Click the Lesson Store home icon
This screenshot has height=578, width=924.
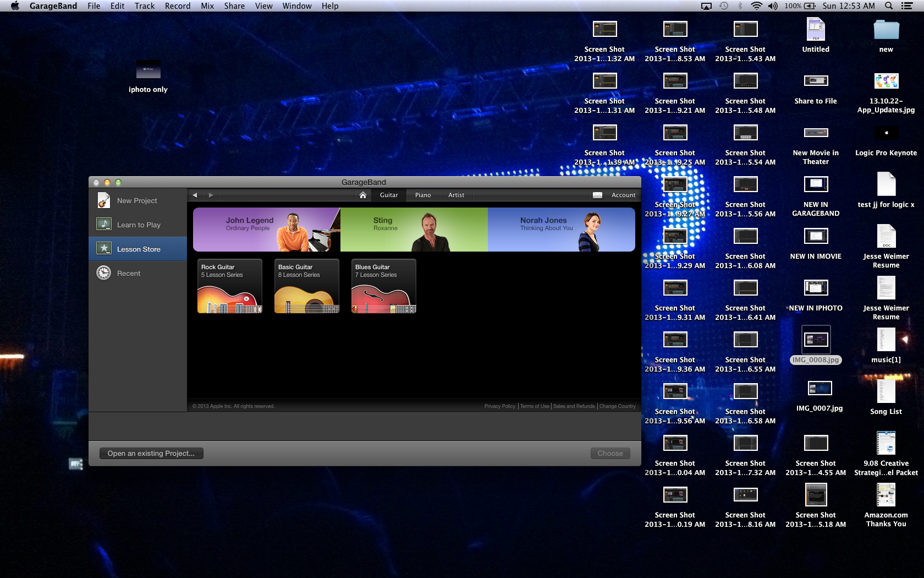click(363, 195)
